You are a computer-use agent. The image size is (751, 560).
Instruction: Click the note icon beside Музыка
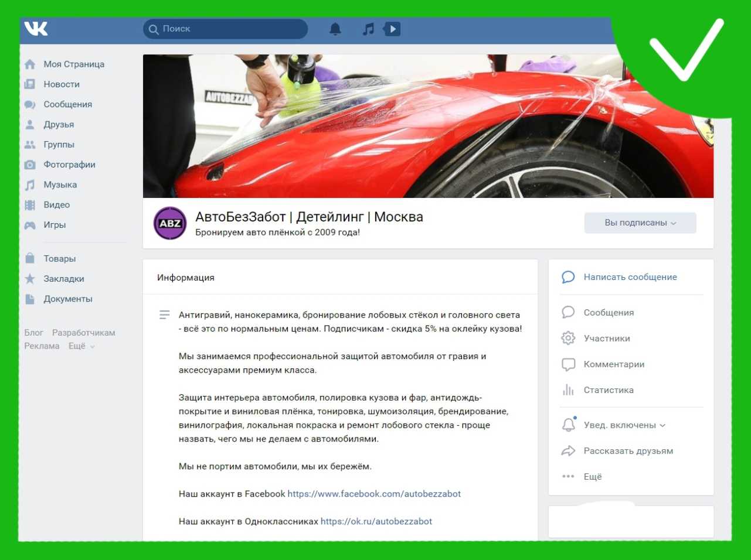(30, 185)
